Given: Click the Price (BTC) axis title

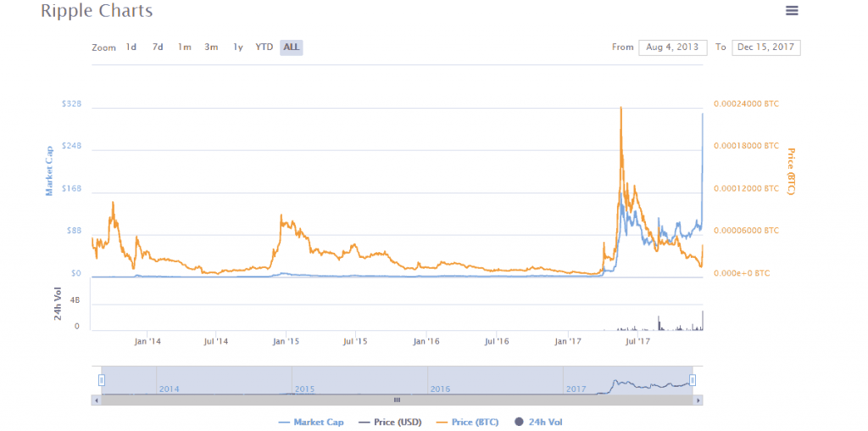Looking at the screenshot, I should (x=791, y=171).
